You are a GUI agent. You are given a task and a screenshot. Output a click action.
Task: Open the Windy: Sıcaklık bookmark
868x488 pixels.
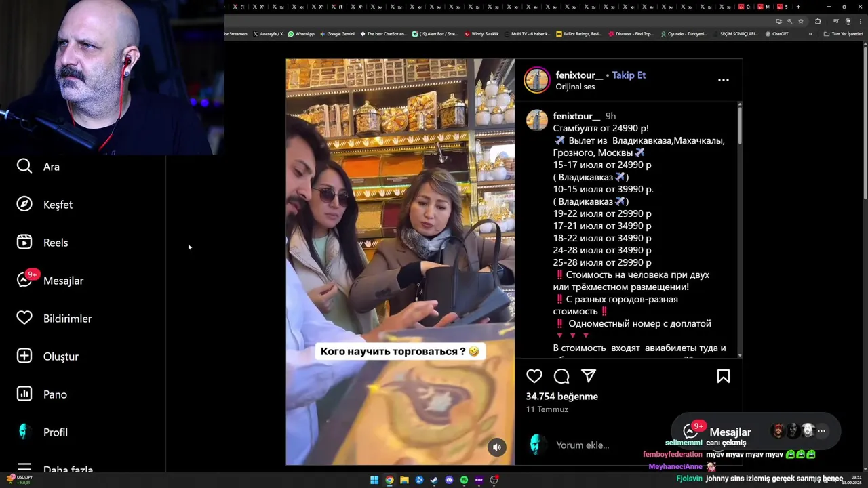tap(482, 33)
